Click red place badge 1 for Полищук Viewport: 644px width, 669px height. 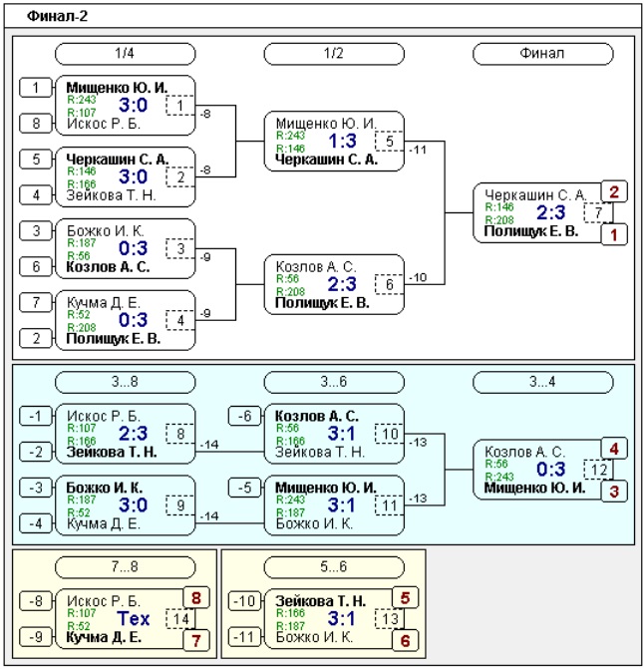tap(614, 234)
